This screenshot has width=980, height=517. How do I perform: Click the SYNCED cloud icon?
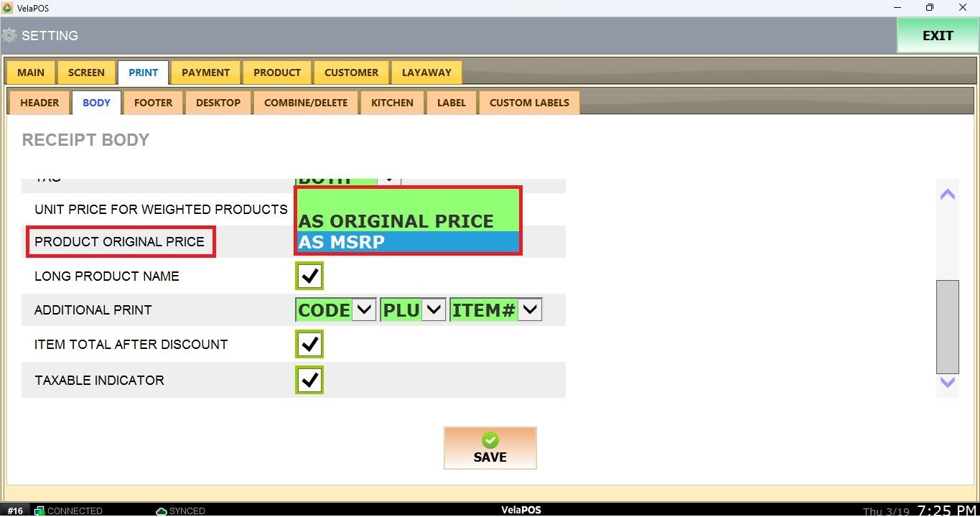162,511
